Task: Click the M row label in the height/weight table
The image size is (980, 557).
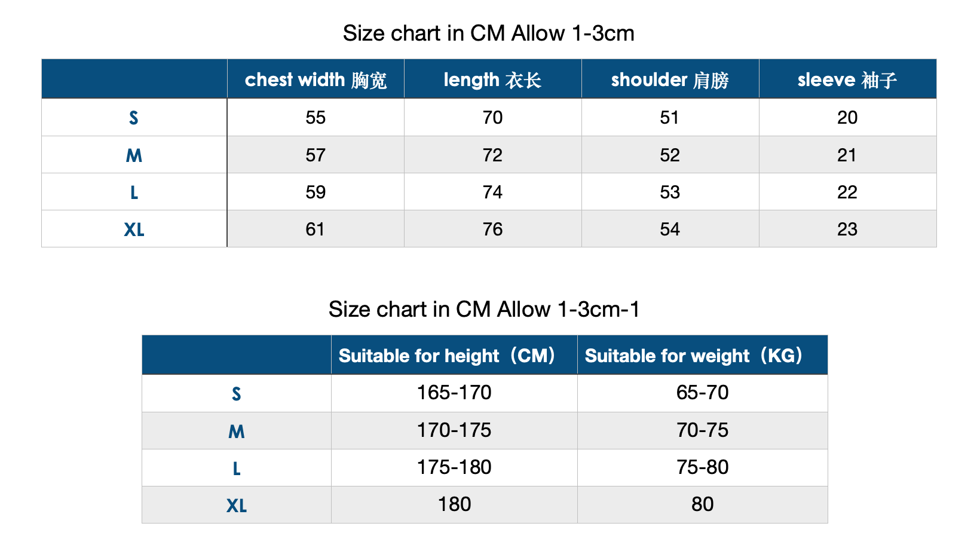Action: point(236,431)
